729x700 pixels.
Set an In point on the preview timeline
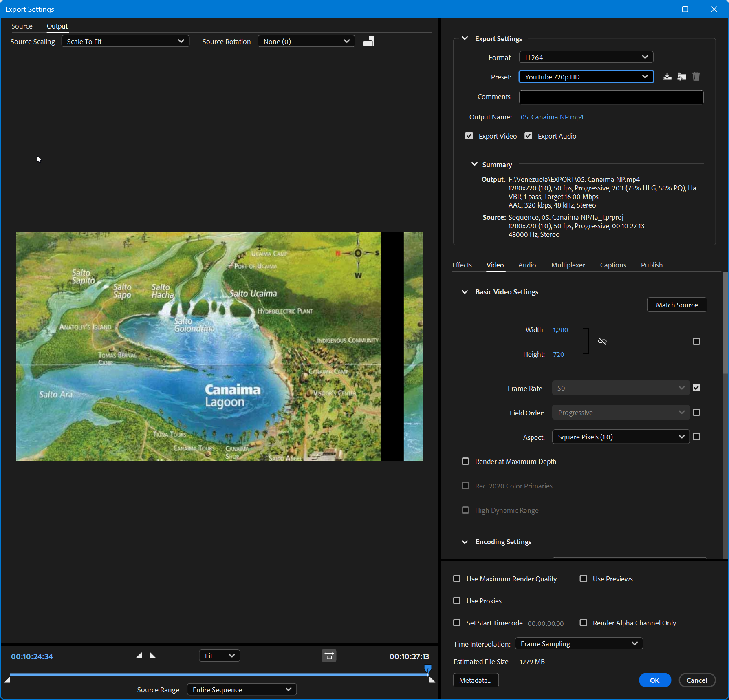139,655
